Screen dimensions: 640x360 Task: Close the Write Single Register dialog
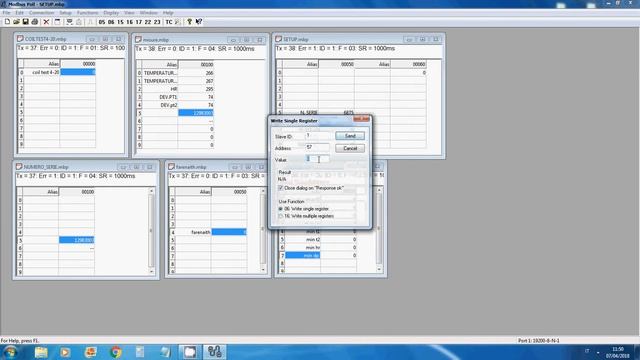361,119
